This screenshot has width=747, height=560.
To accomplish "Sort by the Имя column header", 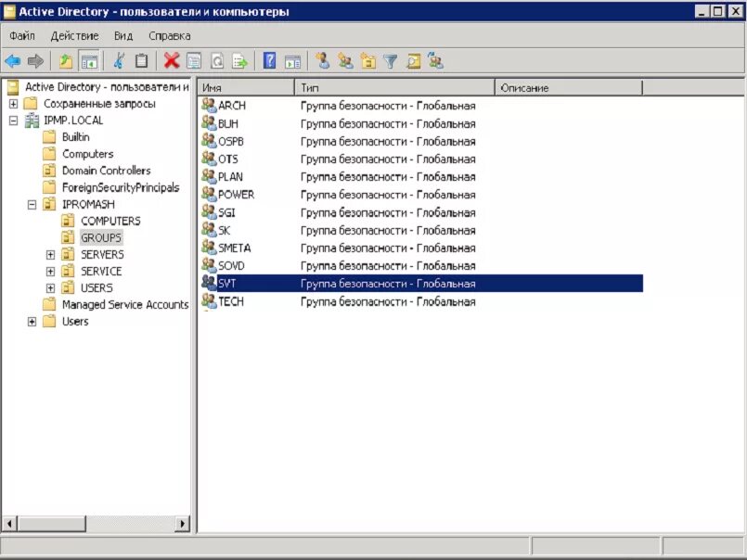I will coord(246,88).
